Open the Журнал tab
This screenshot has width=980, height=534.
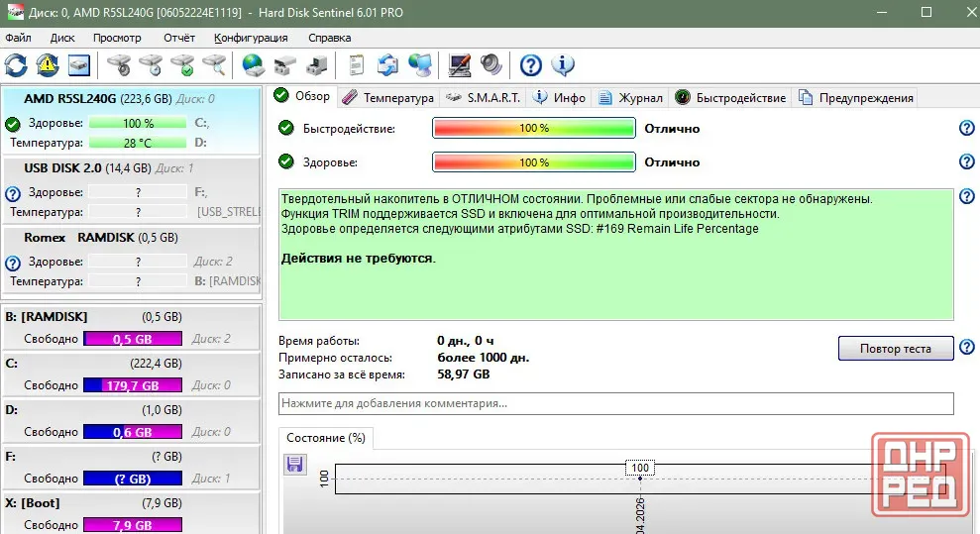coord(630,97)
